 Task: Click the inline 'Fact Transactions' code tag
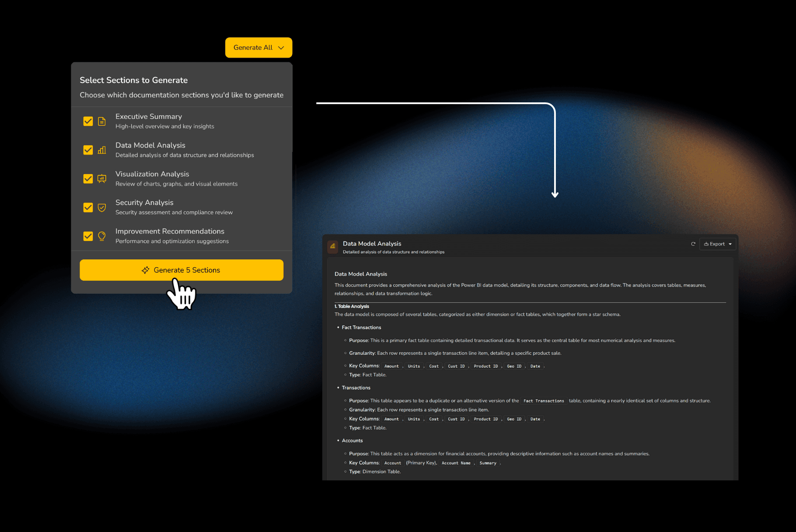pyautogui.click(x=544, y=401)
